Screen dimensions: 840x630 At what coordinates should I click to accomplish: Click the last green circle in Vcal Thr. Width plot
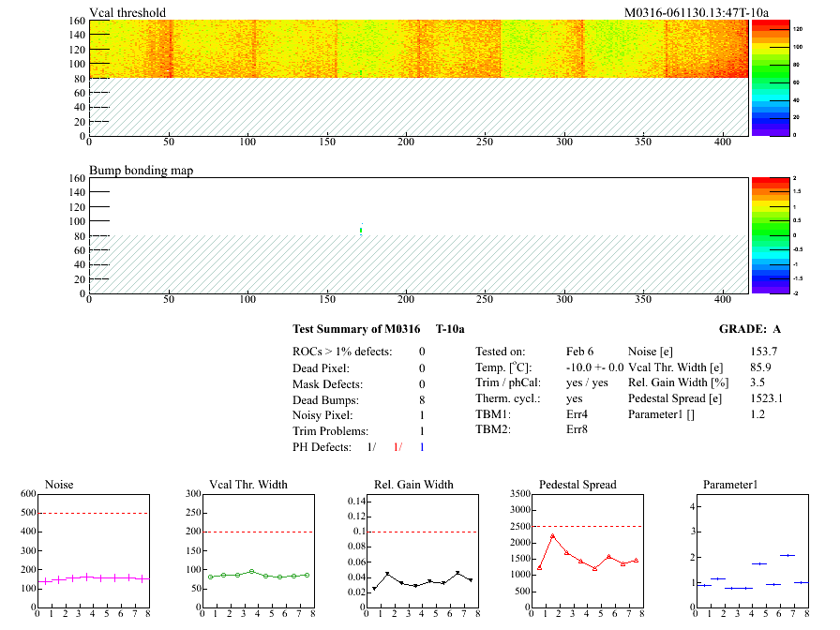(x=307, y=575)
